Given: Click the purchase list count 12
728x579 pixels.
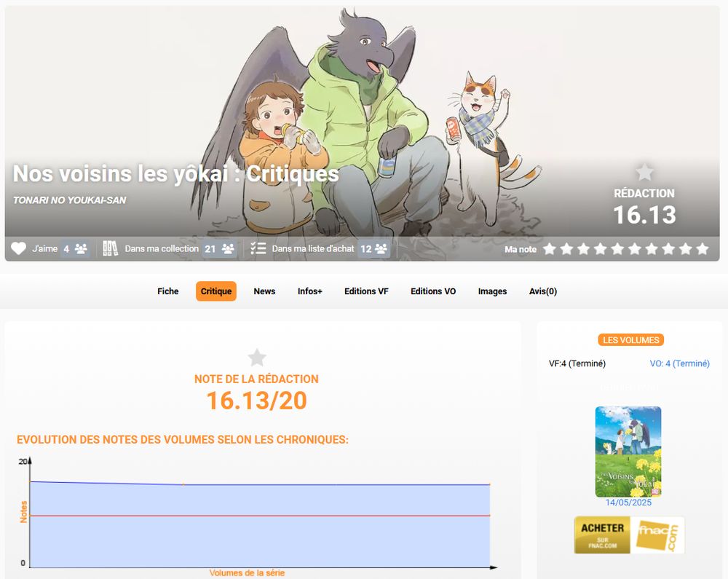Looking at the screenshot, I should [x=366, y=249].
